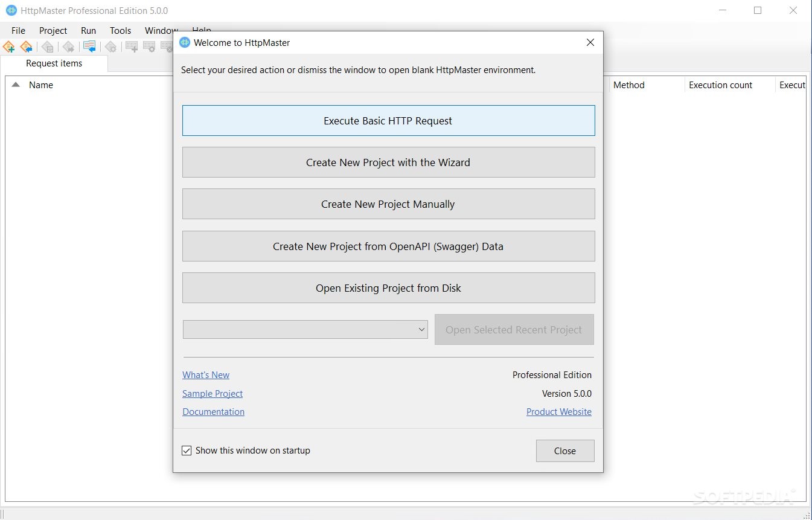Click the grayed export project arrow icon

68,47
